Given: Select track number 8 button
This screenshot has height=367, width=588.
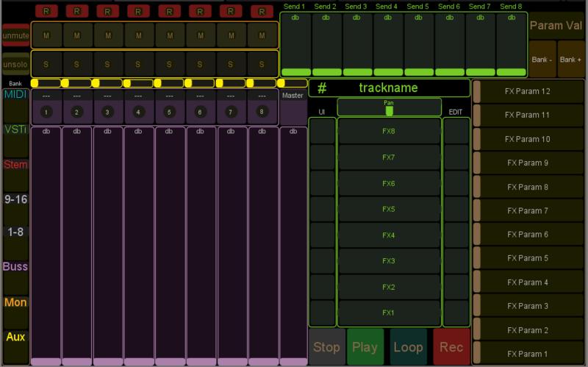Looking at the screenshot, I should pos(262,112).
